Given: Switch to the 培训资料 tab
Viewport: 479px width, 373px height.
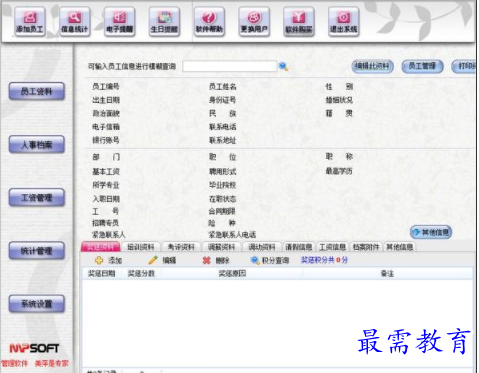Looking at the screenshot, I should (141, 247).
